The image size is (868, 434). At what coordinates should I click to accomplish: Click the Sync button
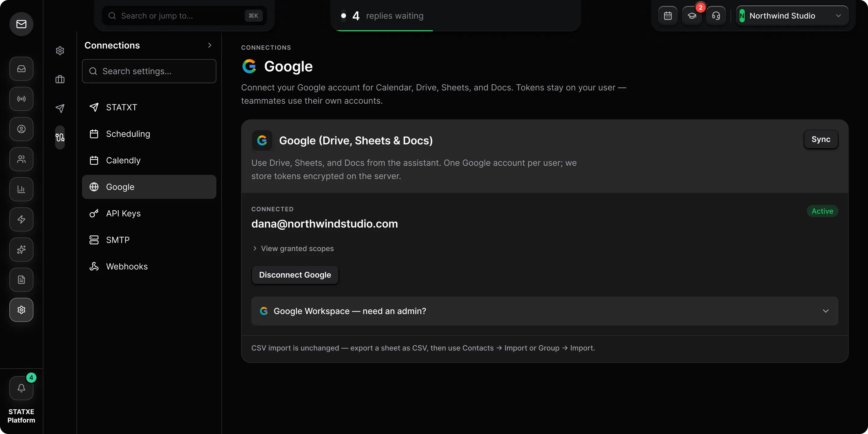coord(821,139)
